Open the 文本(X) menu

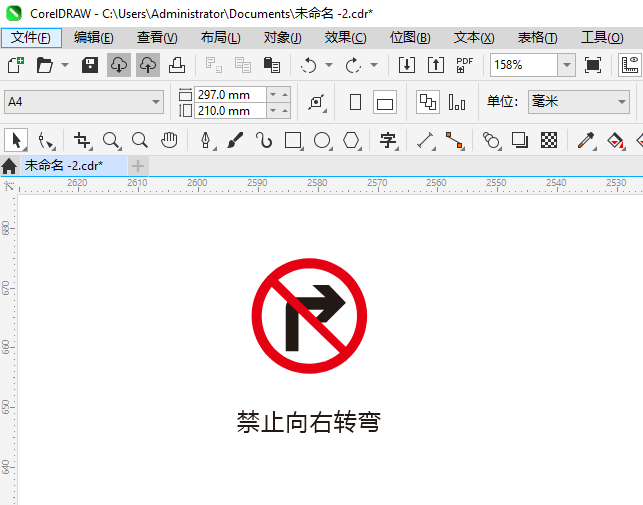point(474,38)
